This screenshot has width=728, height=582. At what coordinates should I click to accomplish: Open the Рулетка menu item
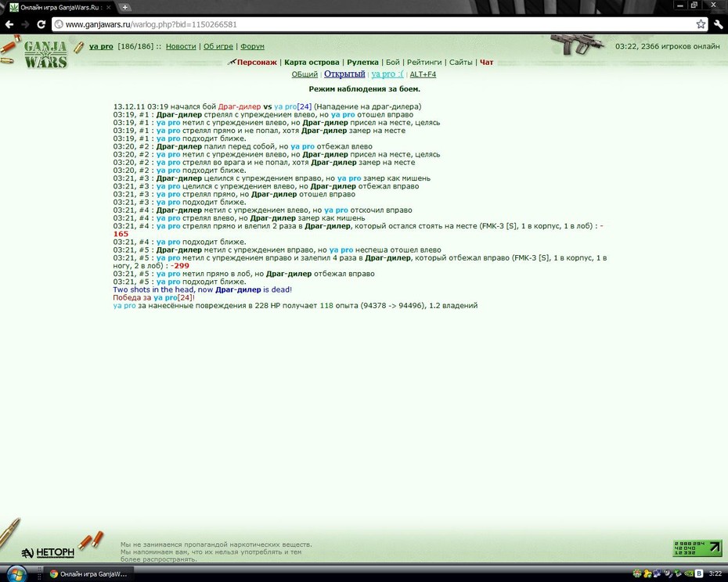click(362, 63)
